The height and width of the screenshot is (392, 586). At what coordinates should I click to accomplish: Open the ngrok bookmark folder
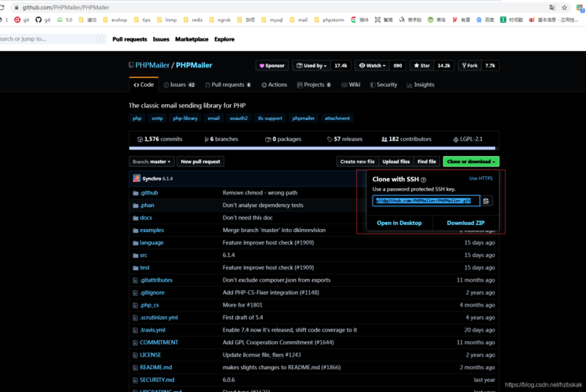[x=220, y=20]
